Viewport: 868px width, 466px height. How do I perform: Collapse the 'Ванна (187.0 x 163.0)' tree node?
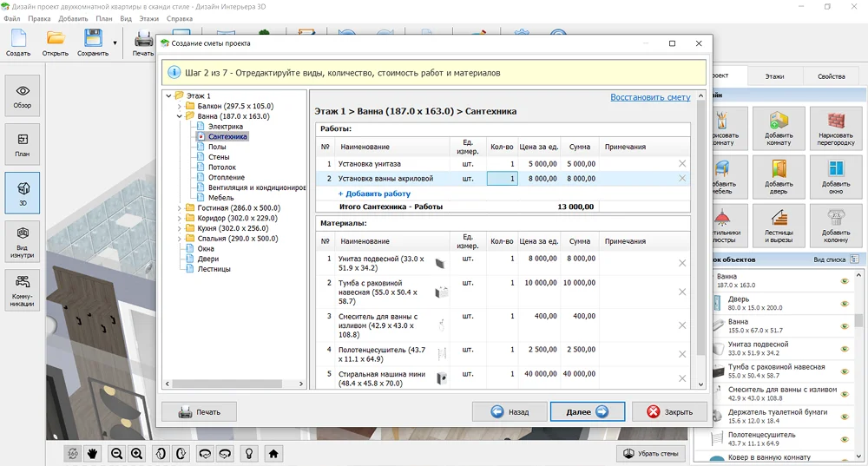point(179,116)
